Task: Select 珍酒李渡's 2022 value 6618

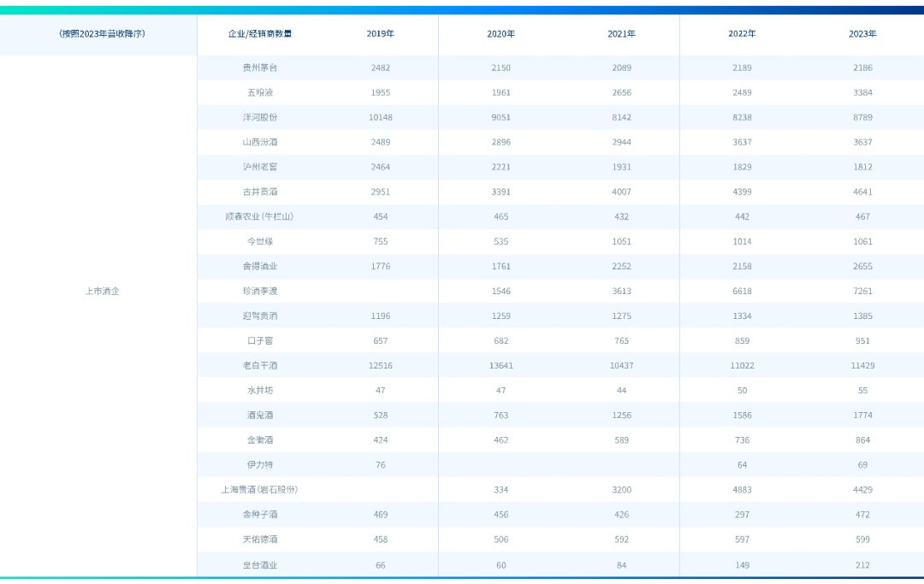Action: (742, 291)
